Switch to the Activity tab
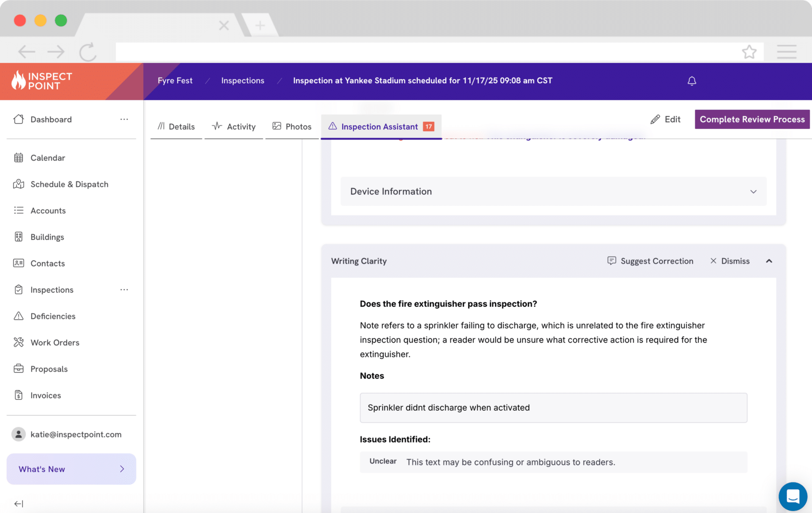This screenshot has width=812, height=513. pos(234,126)
